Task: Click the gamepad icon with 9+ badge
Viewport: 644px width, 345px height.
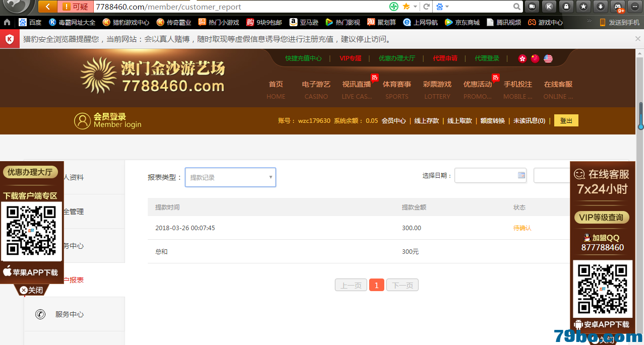Action: click(x=617, y=7)
